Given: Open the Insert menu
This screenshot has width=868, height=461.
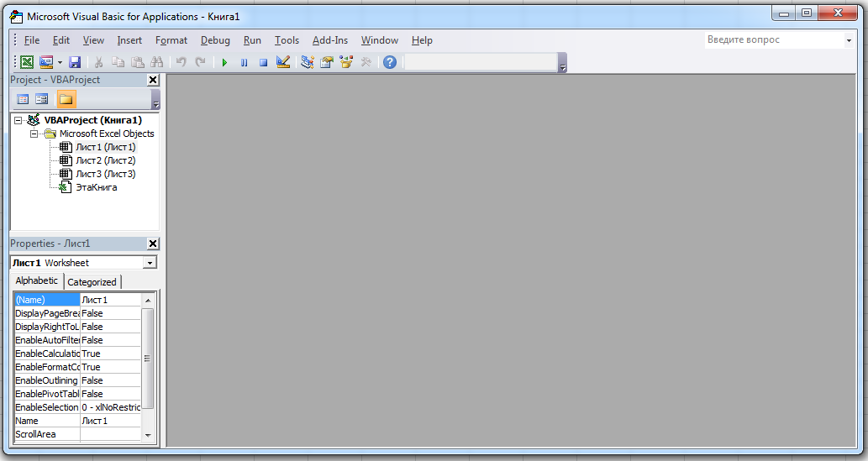Looking at the screenshot, I should pos(129,39).
